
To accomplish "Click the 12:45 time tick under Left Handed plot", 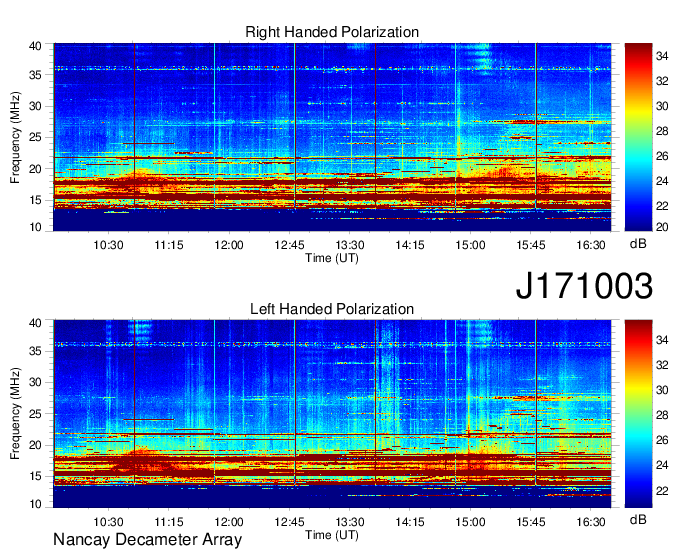I will [x=289, y=522].
